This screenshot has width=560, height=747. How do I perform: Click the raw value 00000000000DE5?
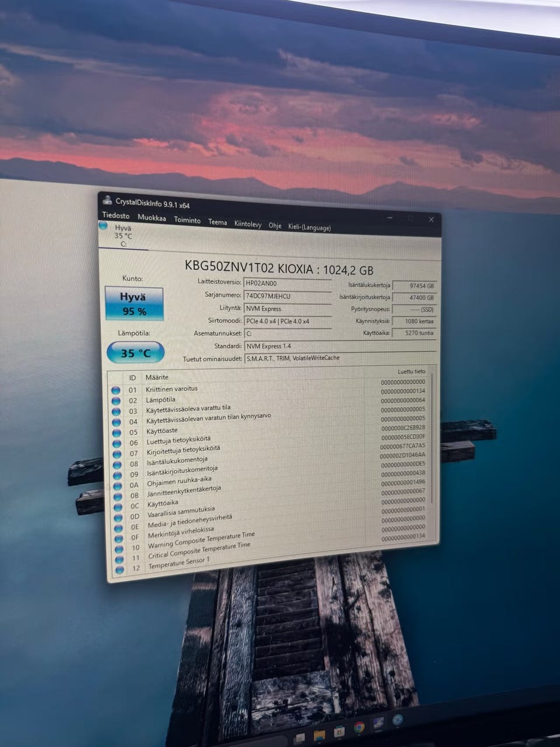tap(403, 465)
